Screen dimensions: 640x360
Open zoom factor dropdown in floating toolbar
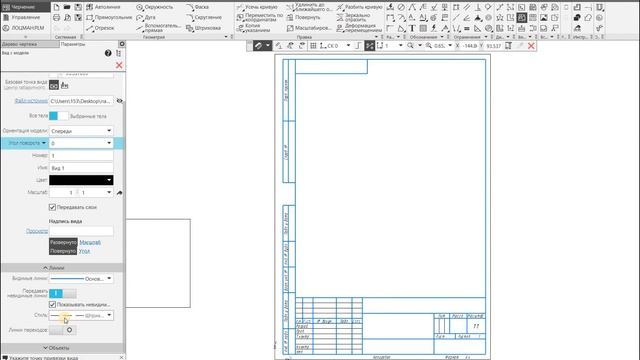tap(450, 46)
